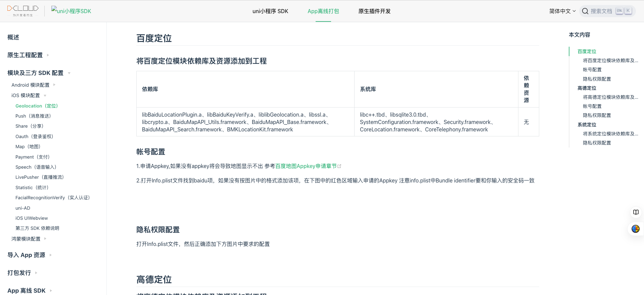
Task: Expand Android 模块配置 in sidebar
Action: click(54, 85)
